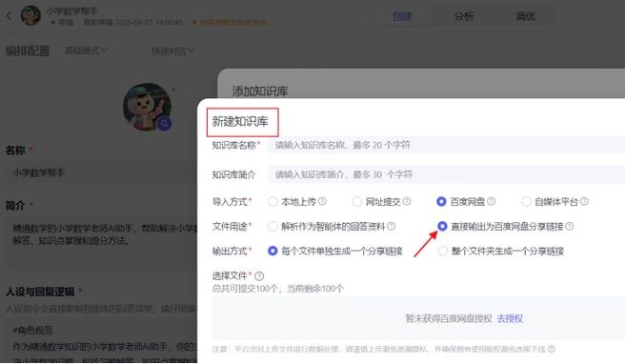Show help for 网址提交 option
This screenshot has width=625, height=364.
click(x=407, y=201)
